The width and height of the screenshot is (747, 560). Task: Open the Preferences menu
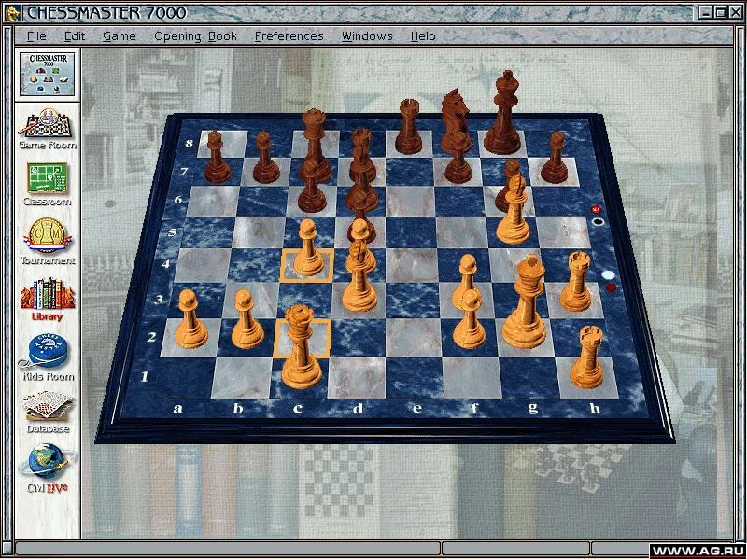(x=289, y=36)
